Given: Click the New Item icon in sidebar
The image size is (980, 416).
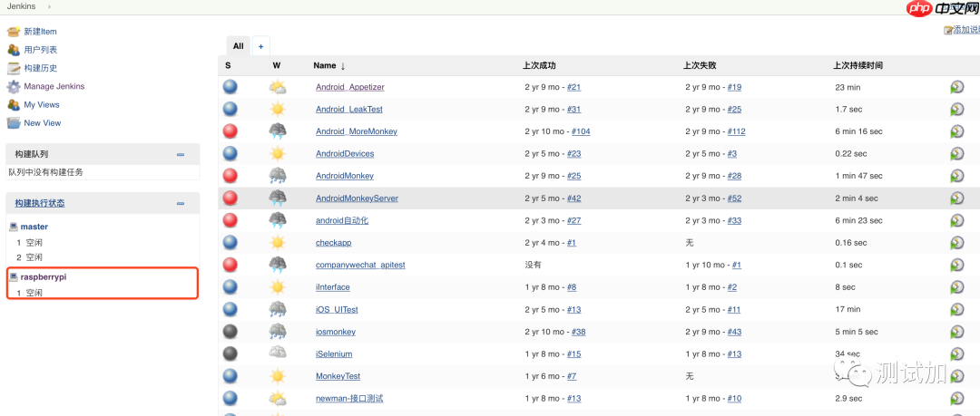Looking at the screenshot, I should coord(14,32).
